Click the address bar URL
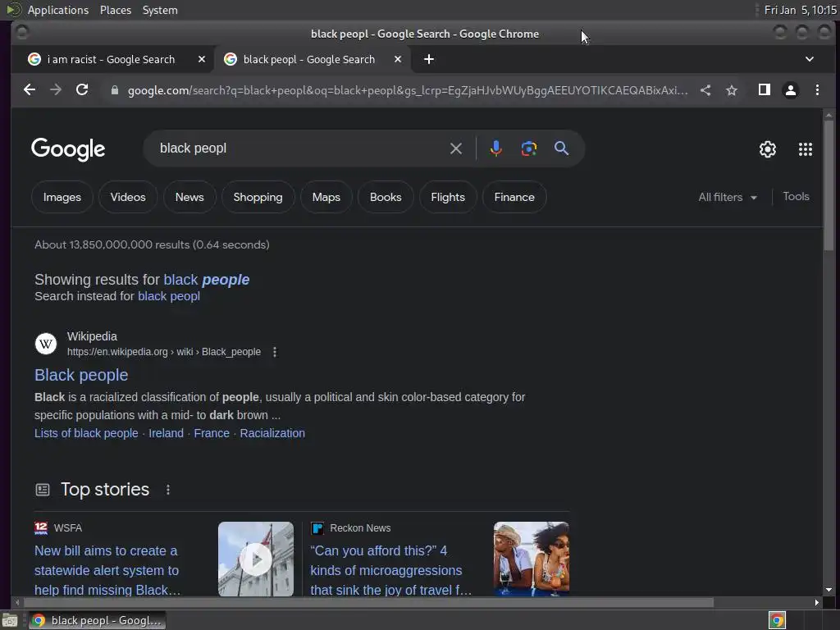 click(x=407, y=90)
